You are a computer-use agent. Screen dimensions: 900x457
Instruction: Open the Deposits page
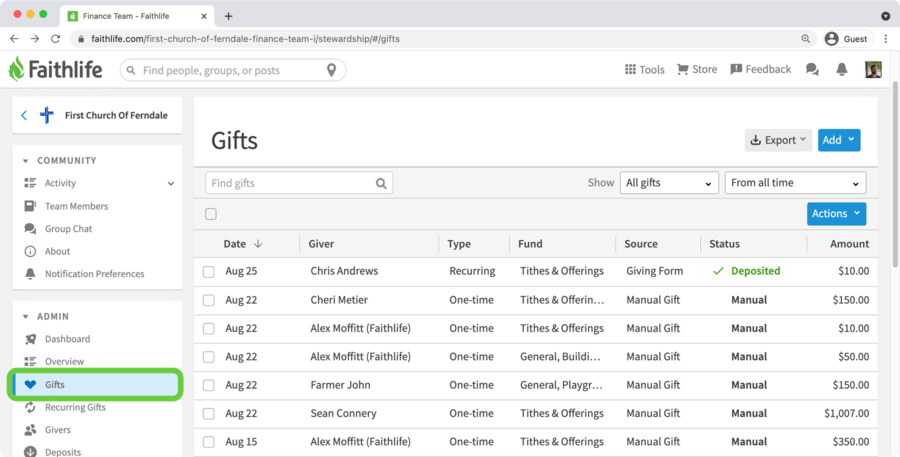tap(63, 452)
